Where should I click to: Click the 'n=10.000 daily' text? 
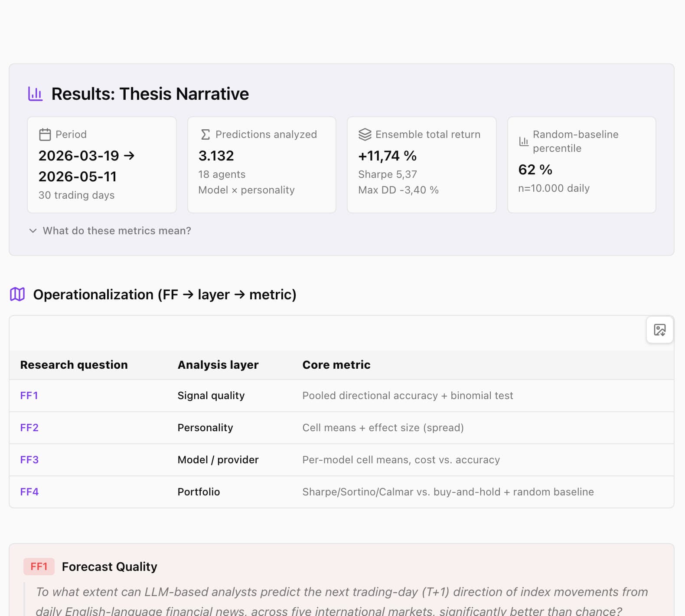point(554,188)
